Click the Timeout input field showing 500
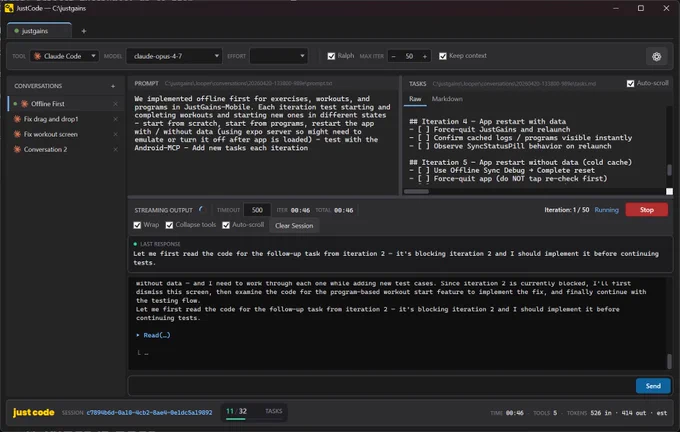 point(257,210)
